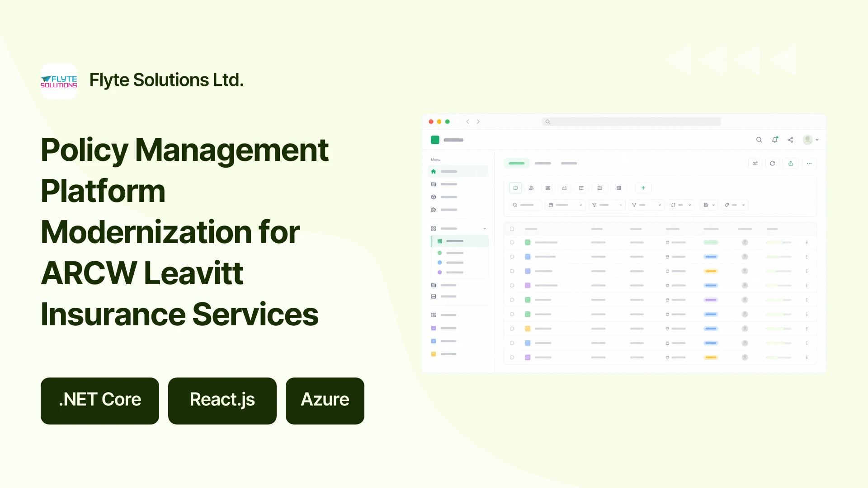
Task: Switch to the second gray tab
Action: coord(543,163)
